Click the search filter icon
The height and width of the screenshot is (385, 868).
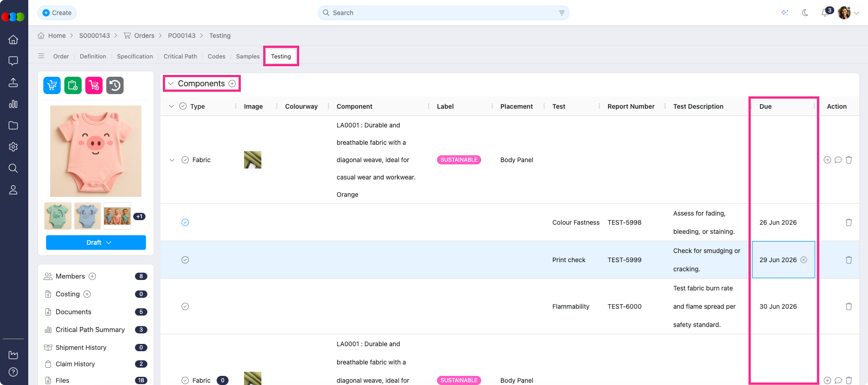(x=561, y=13)
